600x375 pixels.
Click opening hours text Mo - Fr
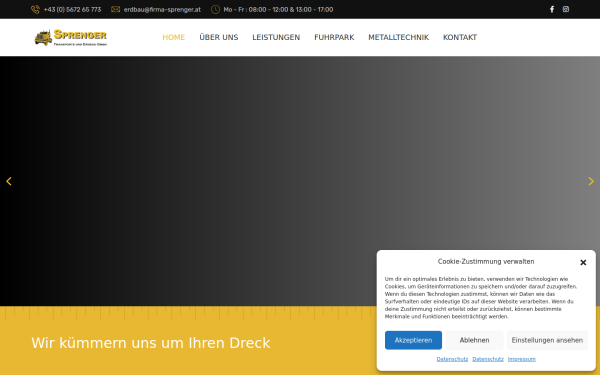278,10
